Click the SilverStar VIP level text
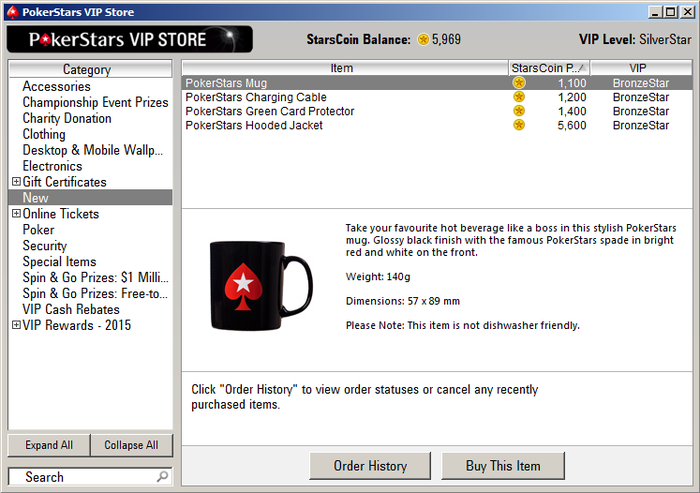The height and width of the screenshot is (493, 700). click(665, 40)
